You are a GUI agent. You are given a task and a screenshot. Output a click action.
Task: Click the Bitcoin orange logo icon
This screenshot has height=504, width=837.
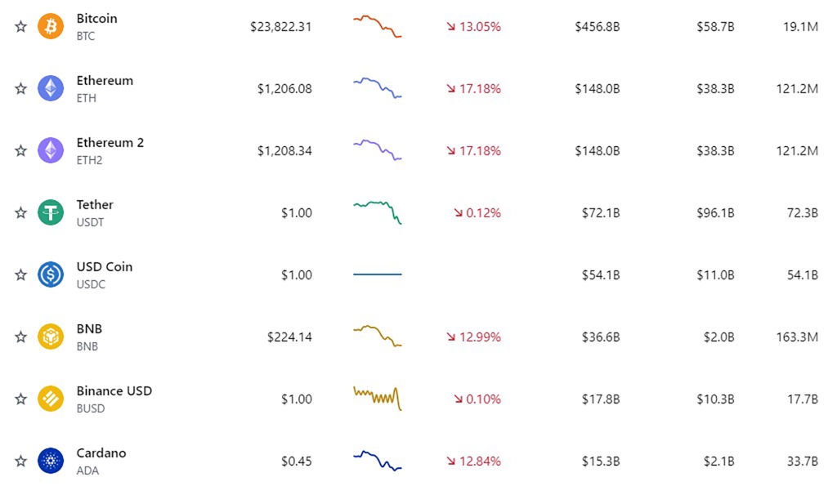point(51,26)
